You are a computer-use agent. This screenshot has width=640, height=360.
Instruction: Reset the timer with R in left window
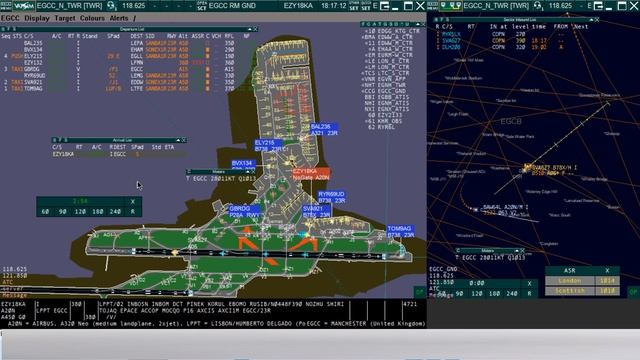point(133,211)
